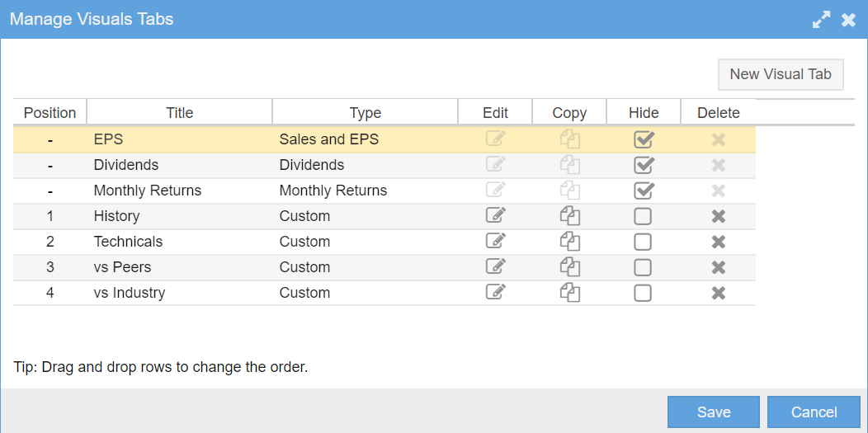Expand the dialog with the arrows icon
The image size is (868, 433).
[822, 20]
